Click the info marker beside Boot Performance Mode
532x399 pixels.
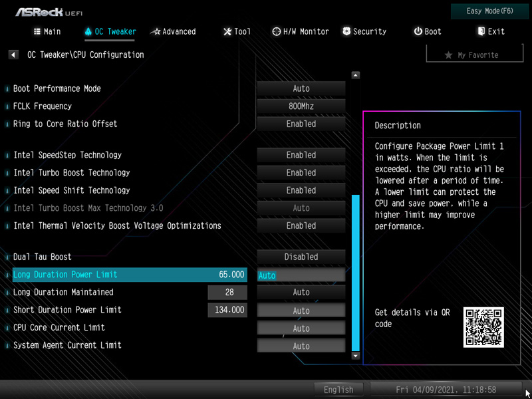click(x=7, y=89)
